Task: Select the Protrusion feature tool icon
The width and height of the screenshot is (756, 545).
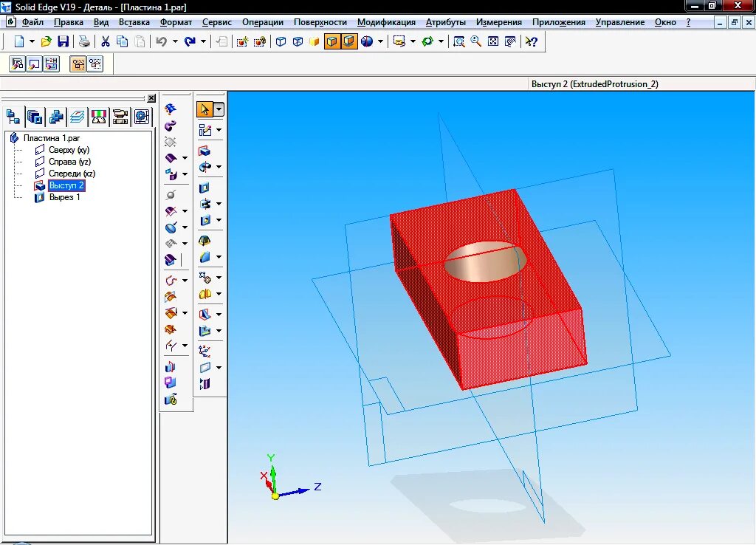Action: (x=205, y=151)
